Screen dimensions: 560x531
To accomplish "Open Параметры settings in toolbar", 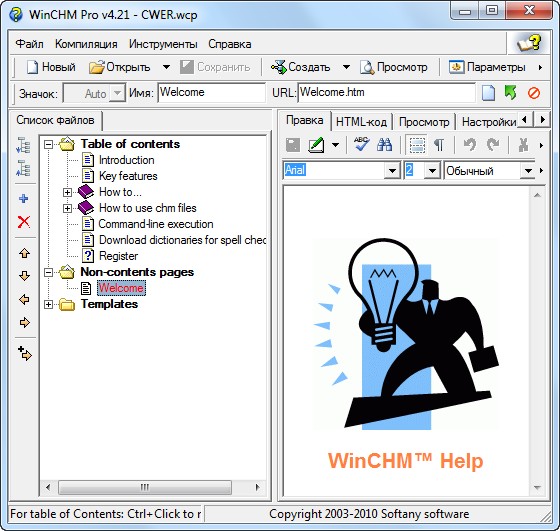I will click(487, 67).
